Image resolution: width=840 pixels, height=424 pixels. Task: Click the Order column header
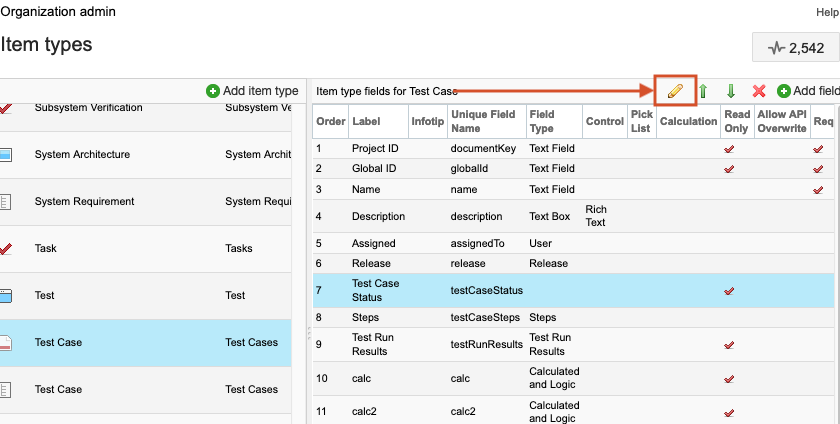click(331, 122)
